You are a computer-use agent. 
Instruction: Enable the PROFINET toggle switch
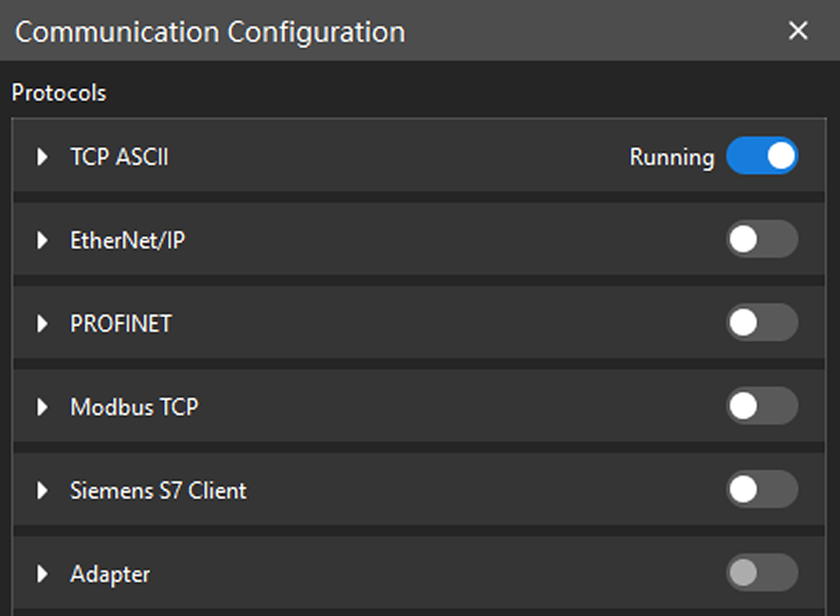(x=761, y=323)
